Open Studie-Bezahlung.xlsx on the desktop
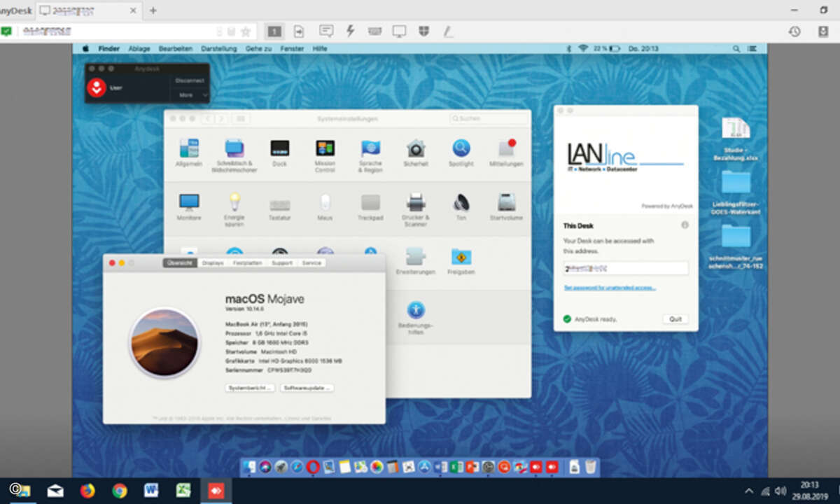 pos(736,139)
